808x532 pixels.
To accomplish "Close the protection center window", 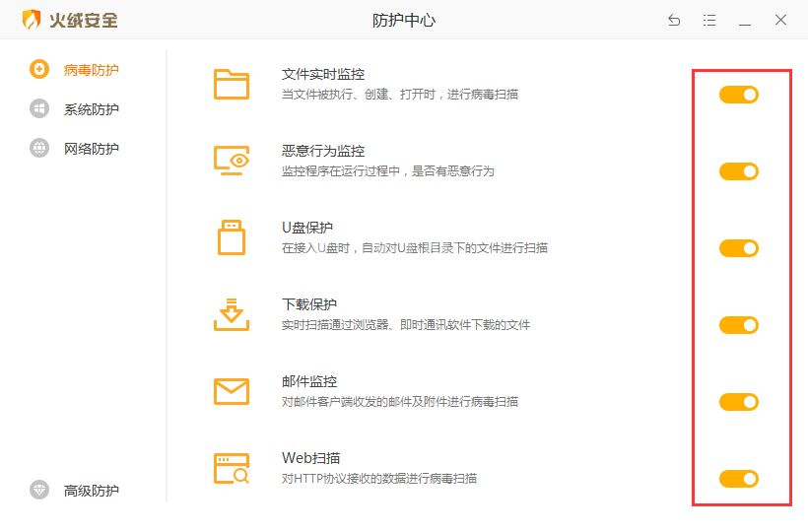I will pyautogui.click(x=780, y=20).
